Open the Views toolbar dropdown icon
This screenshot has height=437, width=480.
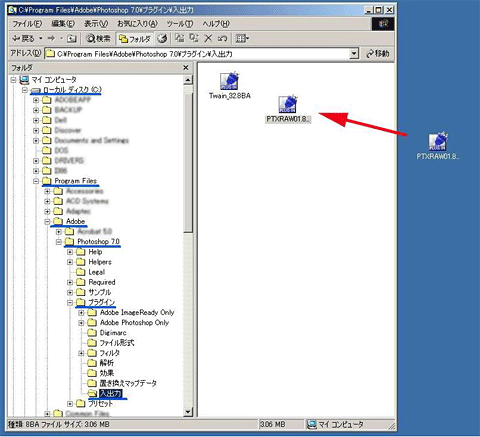(242, 38)
